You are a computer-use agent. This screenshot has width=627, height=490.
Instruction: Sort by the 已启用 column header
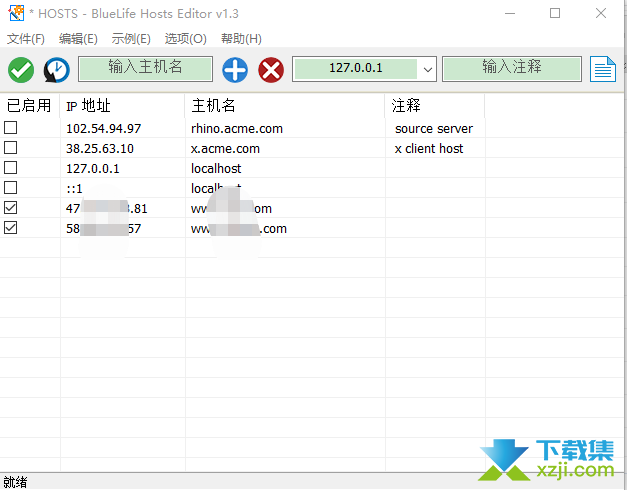tap(30, 106)
